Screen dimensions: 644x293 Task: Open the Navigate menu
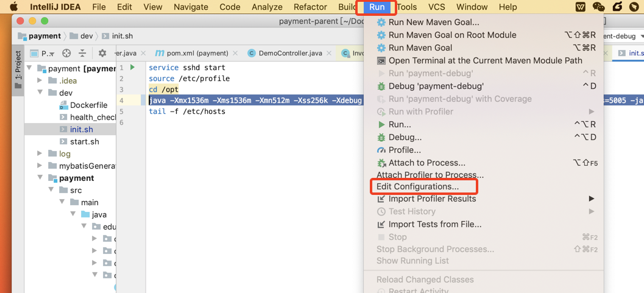[191, 7]
